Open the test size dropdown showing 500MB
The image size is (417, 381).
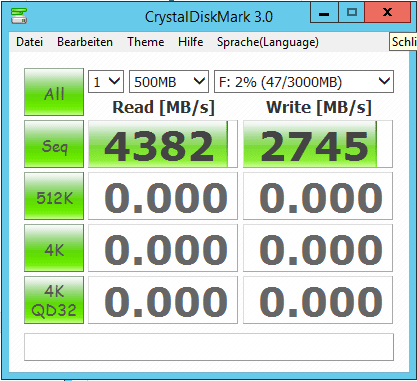pyautogui.click(x=169, y=81)
